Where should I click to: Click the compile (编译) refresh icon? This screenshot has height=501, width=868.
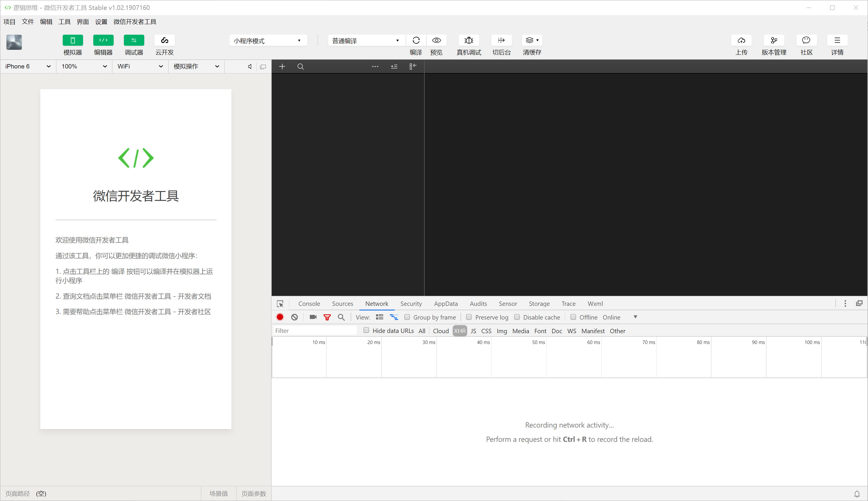416,40
